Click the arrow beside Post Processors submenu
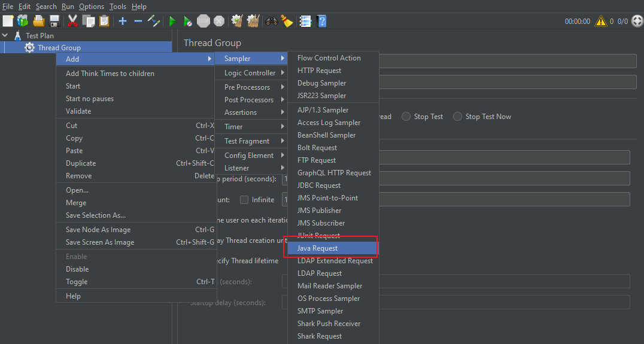This screenshot has width=644, height=344. pos(282,99)
